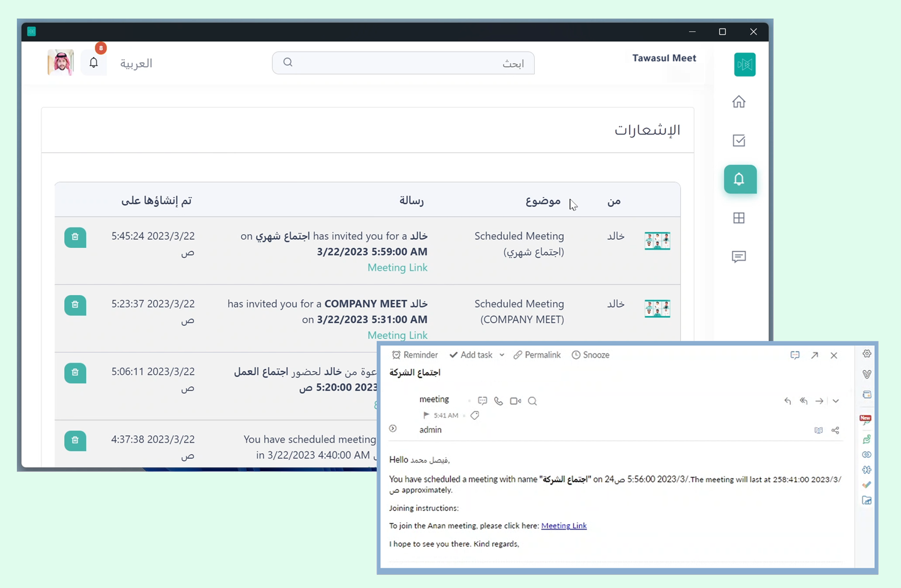Click the checkmark task icon in sidebar

[739, 141]
